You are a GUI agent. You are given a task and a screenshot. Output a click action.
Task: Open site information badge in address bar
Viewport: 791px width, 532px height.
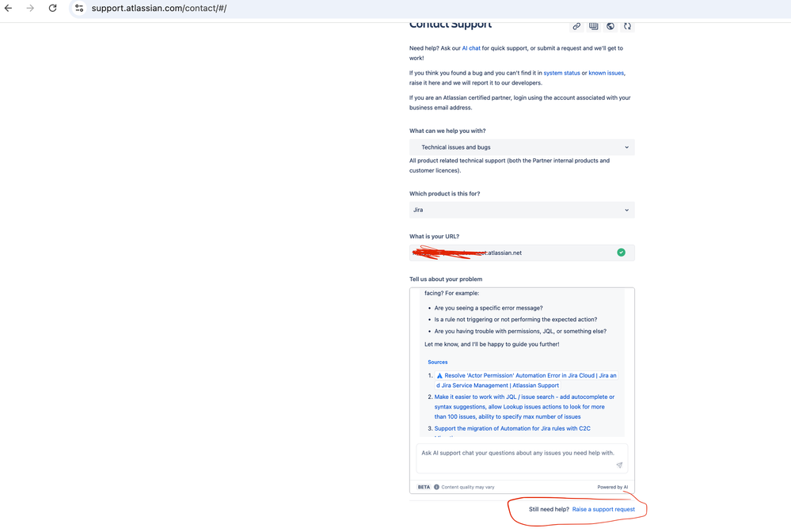click(78, 8)
